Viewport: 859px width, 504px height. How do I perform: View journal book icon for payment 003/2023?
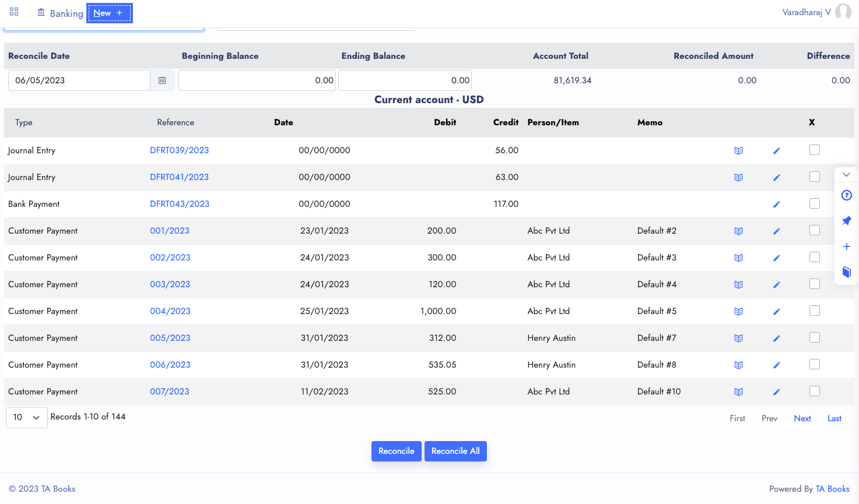coord(738,285)
